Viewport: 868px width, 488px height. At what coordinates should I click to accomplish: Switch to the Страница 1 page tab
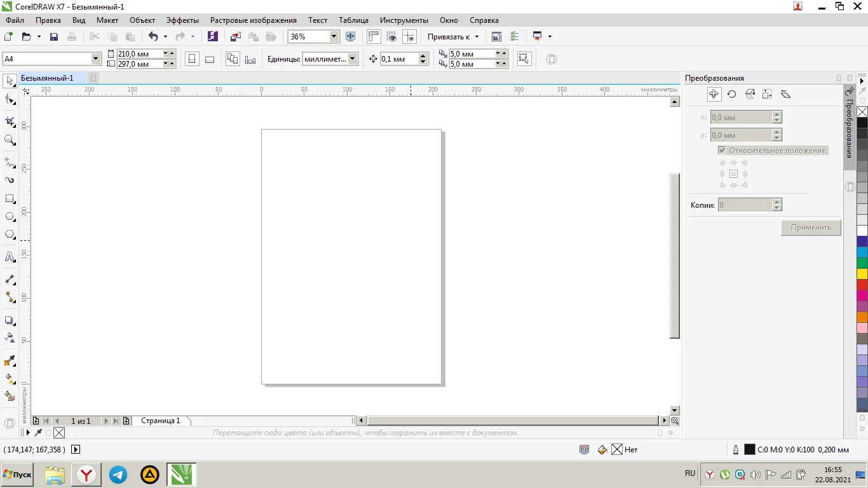(x=160, y=421)
